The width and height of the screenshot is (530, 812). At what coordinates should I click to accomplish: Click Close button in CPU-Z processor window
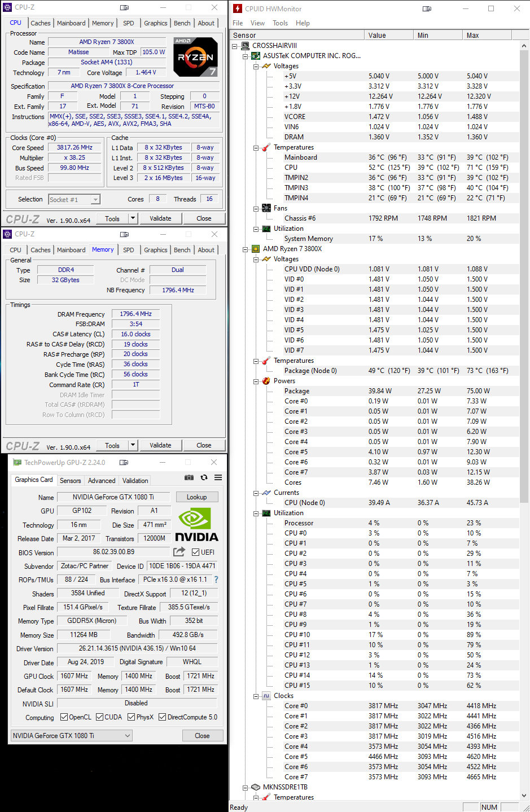tap(204, 218)
